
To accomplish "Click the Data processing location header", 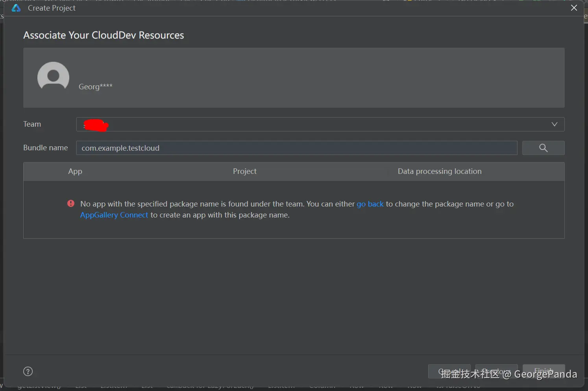I will pos(440,171).
